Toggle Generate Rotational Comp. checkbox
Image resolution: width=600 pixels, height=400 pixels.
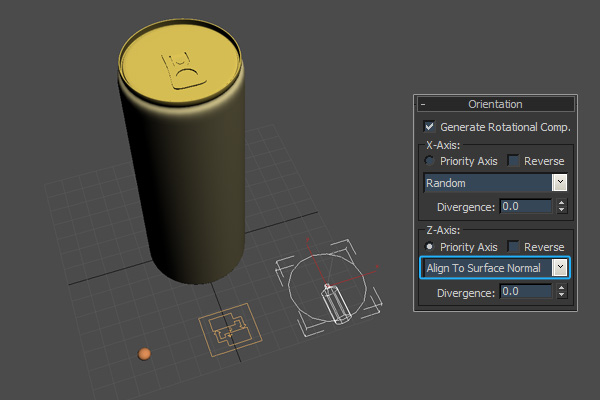point(430,127)
